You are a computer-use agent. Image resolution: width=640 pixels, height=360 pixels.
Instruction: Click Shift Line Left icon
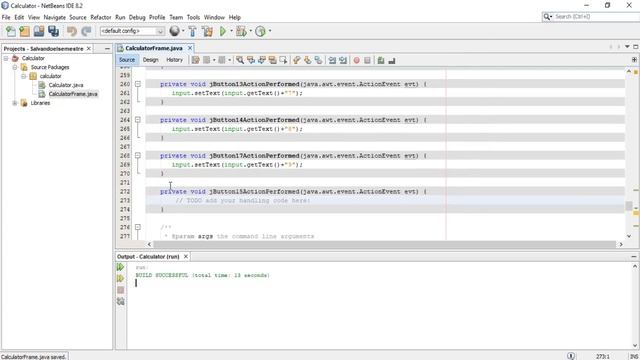click(x=332, y=60)
